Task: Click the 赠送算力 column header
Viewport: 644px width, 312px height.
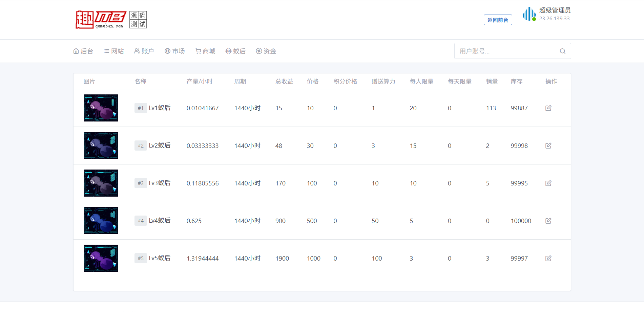Action: pyautogui.click(x=383, y=82)
